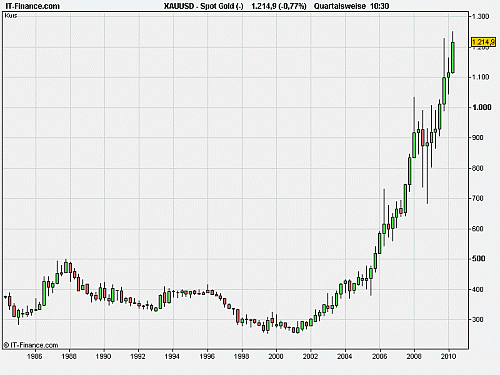
Task: Click the 500 price axis label
Action: coord(478,259)
